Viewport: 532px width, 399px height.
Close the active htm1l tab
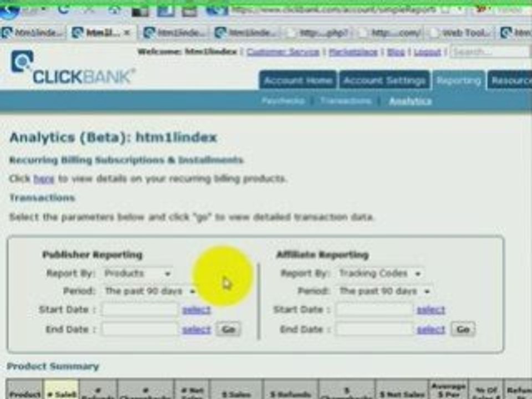[127, 33]
